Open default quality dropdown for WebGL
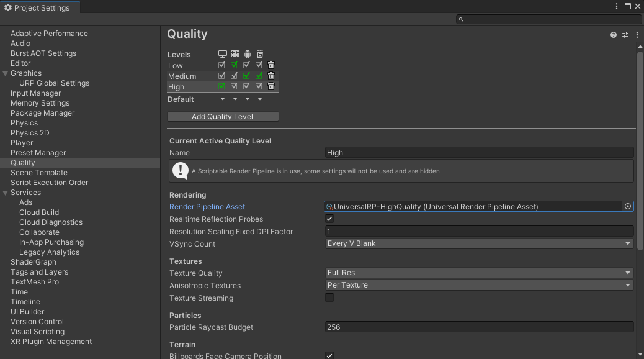The height and width of the screenshot is (359, 644). pyautogui.click(x=259, y=99)
